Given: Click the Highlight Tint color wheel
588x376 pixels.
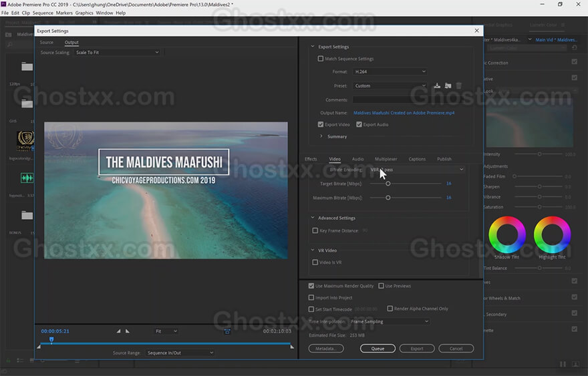Looking at the screenshot, I should tap(552, 234).
